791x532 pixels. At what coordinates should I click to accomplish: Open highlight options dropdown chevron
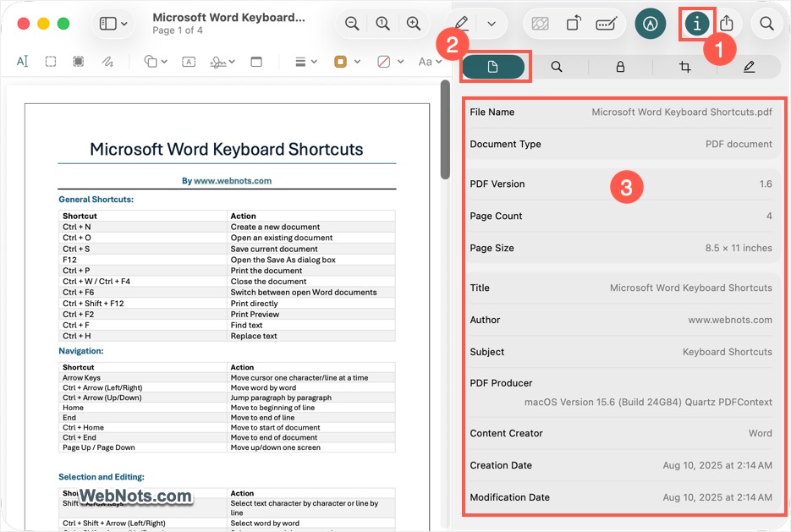click(492, 24)
